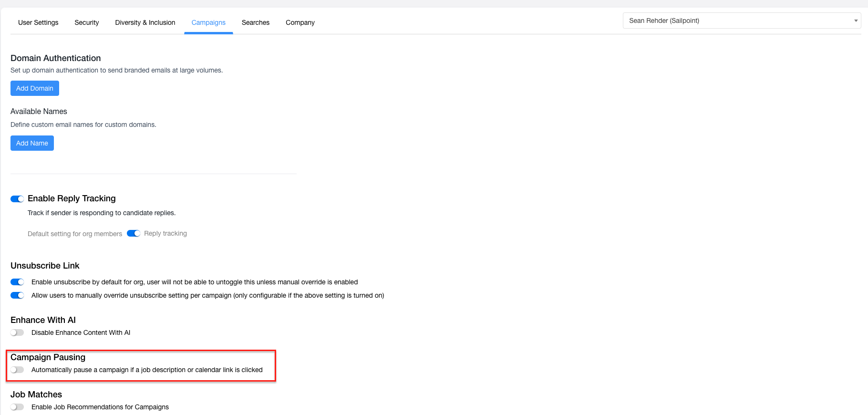This screenshot has height=415, width=868.
Task: Turn on automatic campaign pausing toggle
Action: coord(17,370)
